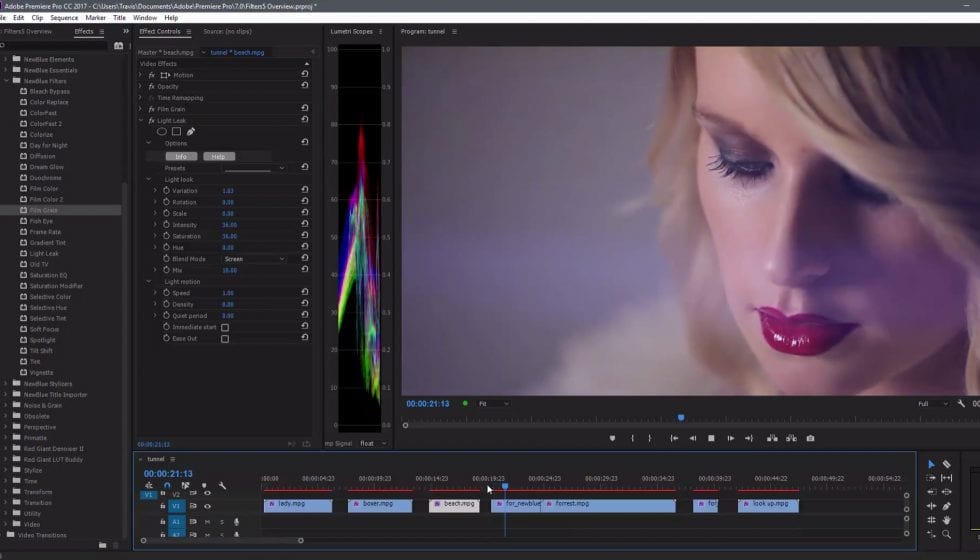Viewport: 980px width, 560px height.
Task: Stop playback in Program monitor
Action: pyautogui.click(x=711, y=438)
